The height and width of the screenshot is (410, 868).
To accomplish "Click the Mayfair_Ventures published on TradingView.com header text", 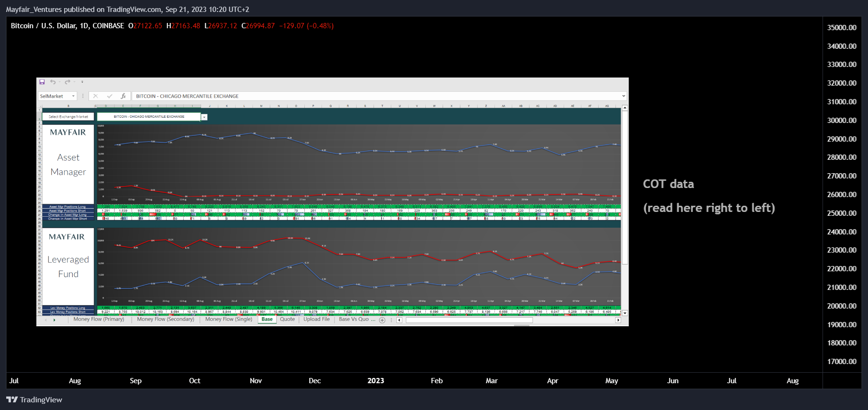I will point(127,9).
